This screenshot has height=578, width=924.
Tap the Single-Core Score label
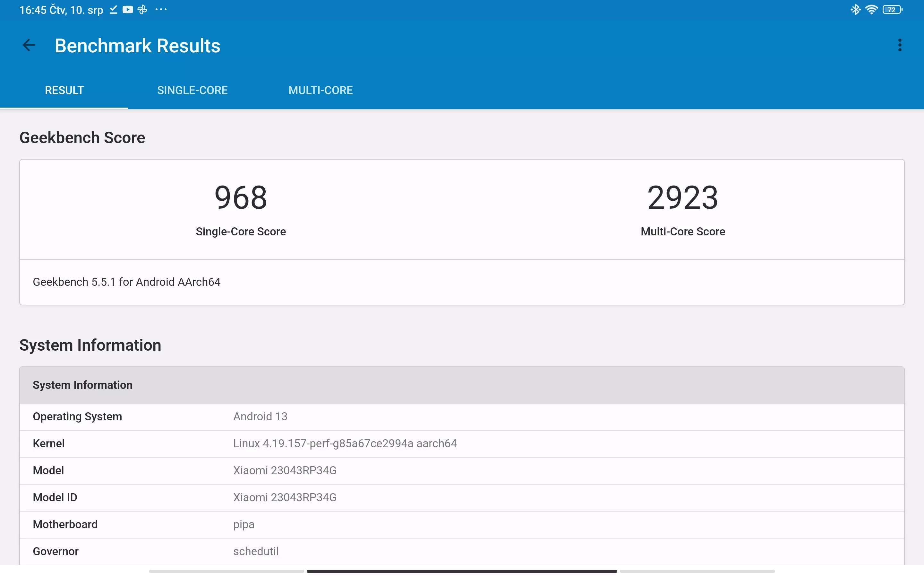click(241, 231)
